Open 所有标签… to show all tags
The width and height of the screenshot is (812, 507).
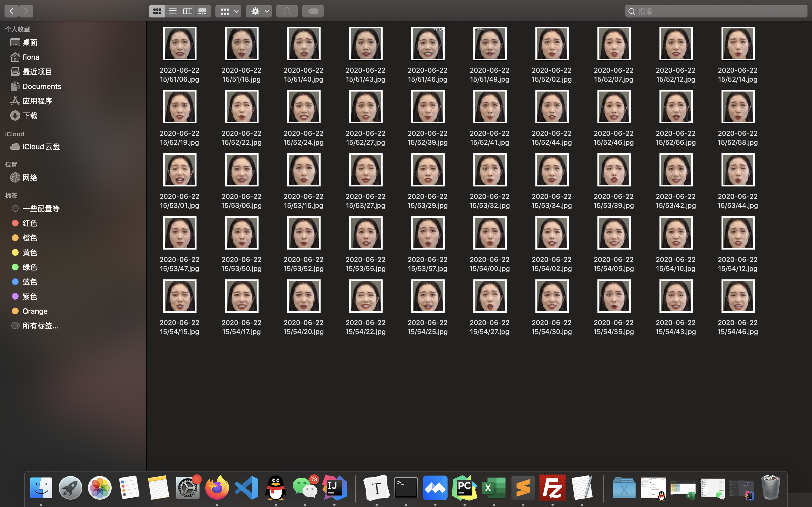[40, 326]
